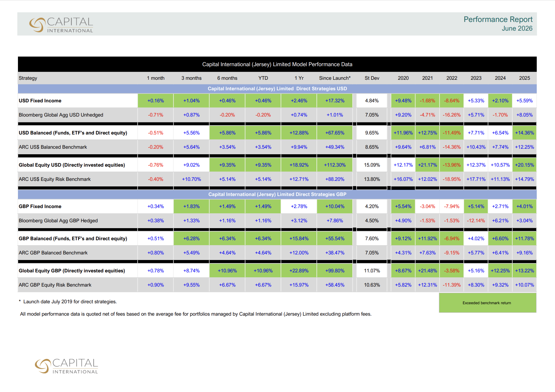
Task: Click the +99.80% Global Equity GBP value
Action: tap(335, 271)
